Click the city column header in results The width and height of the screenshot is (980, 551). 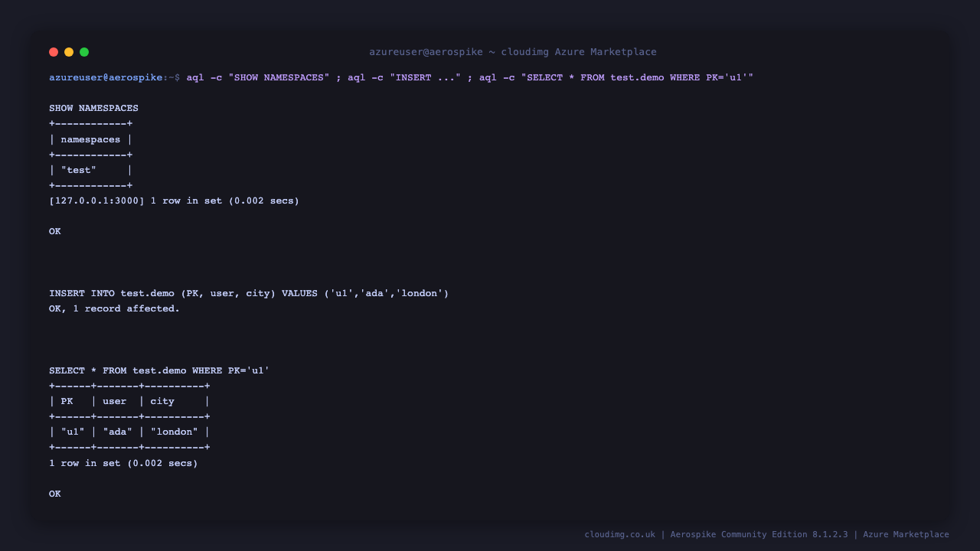tap(162, 401)
